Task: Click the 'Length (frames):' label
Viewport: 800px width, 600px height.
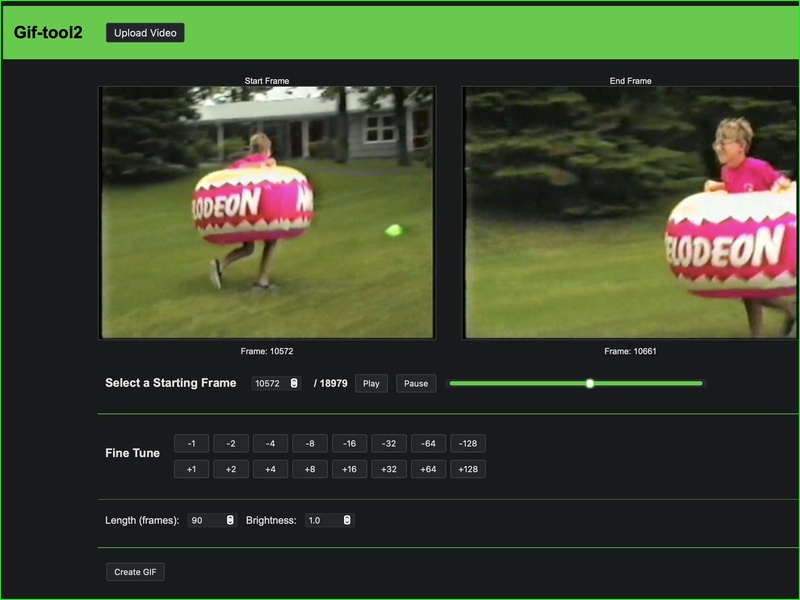Action: (x=142, y=520)
